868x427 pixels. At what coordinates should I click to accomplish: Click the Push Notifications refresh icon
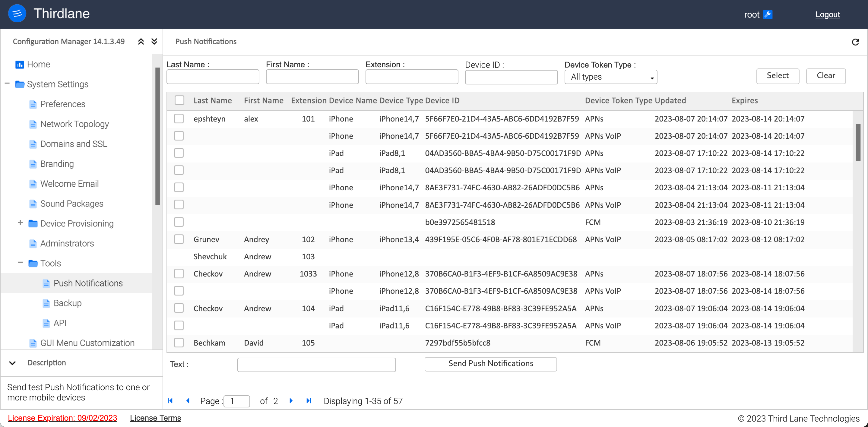855,42
